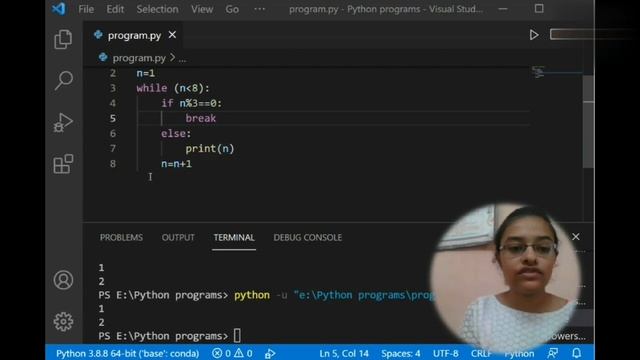This screenshot has height=360, width=640.
Task: Change line ending via CRLF
Action: pyautogui.click(x=482, y=353)
